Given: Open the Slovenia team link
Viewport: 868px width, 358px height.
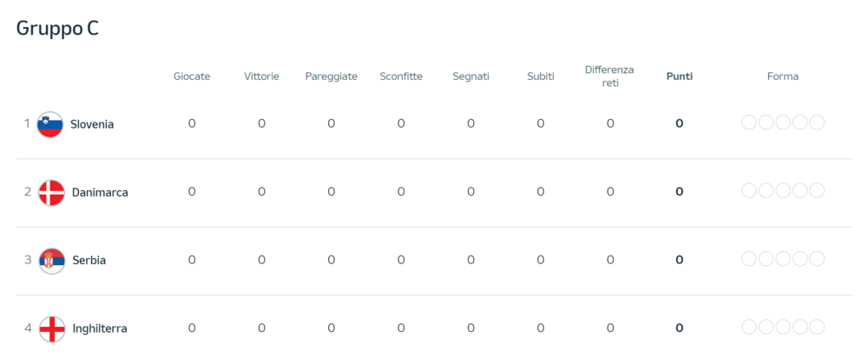Looking at the screenshot, I should (92, 124).
